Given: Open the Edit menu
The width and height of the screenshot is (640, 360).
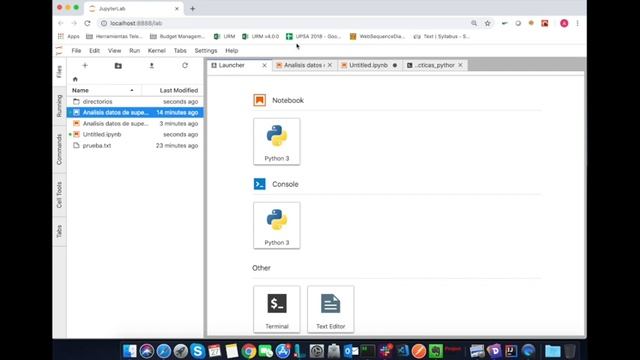Looking at the screenshot, I should click(x=94, y=51).
